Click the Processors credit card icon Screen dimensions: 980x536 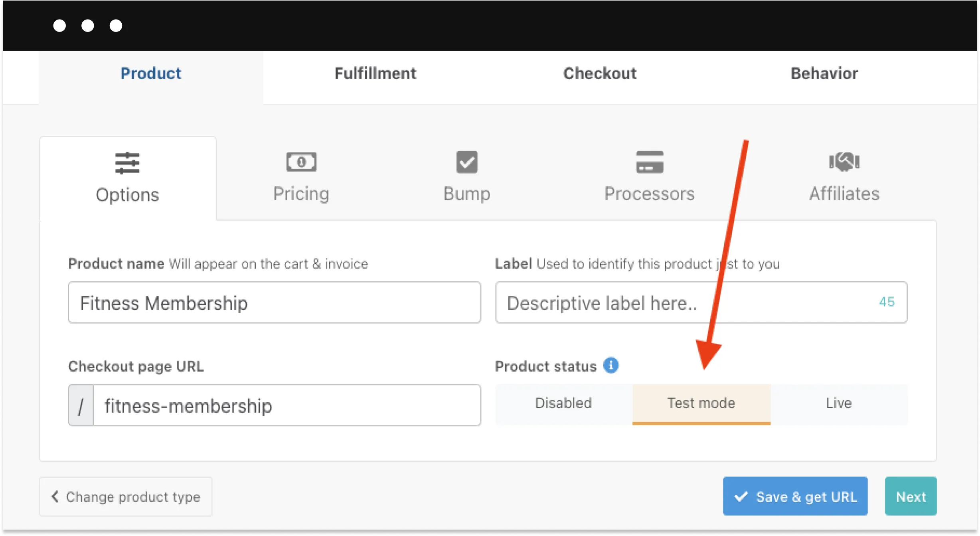click(x=650, y=162)
